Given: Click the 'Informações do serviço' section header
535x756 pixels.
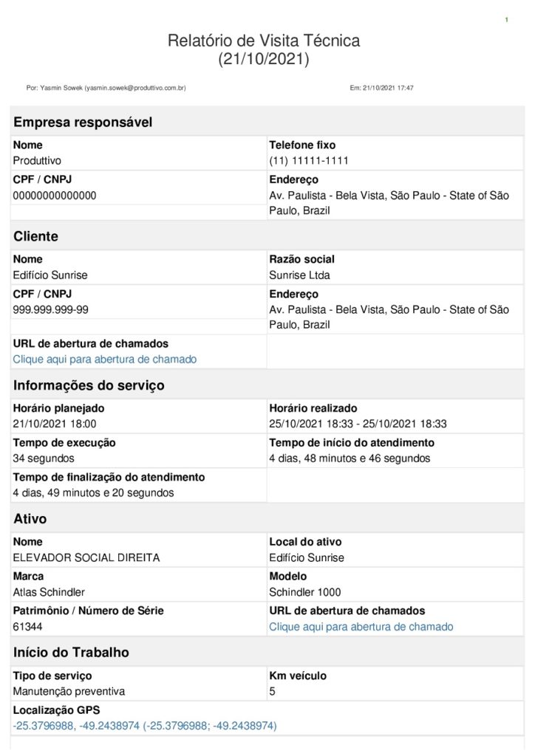Looking at the screenshot, I should (89, 385).
